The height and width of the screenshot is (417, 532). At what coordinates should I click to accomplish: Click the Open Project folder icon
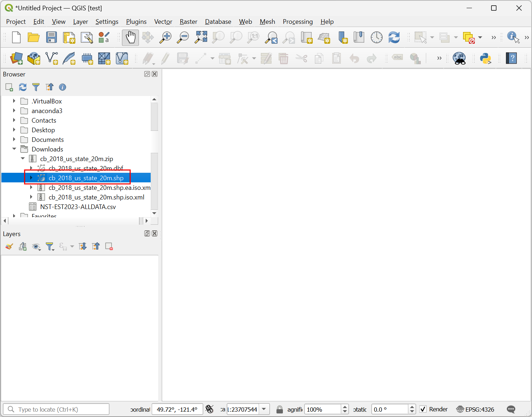point(34,37)
